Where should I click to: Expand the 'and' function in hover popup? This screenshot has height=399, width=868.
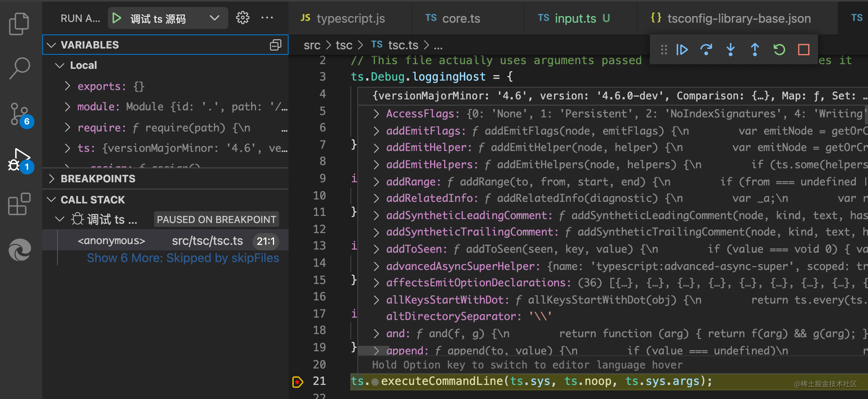[x=376, y=334]
